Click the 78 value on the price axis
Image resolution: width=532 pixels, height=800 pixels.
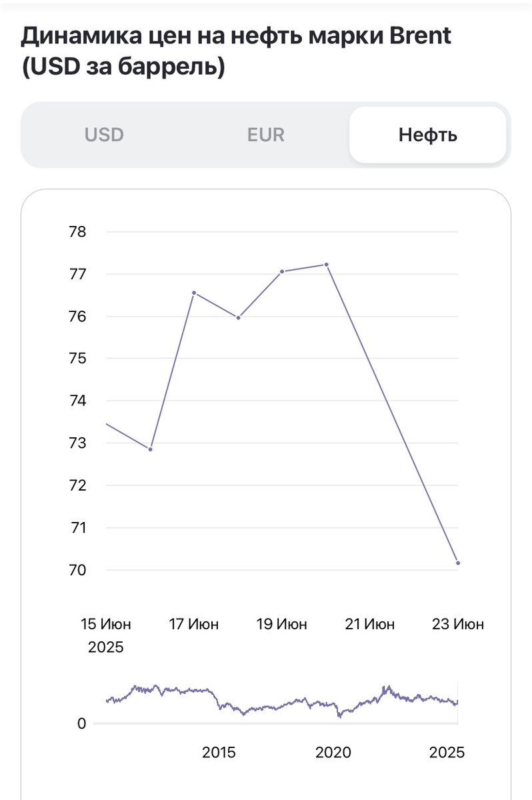coord(78,232)
